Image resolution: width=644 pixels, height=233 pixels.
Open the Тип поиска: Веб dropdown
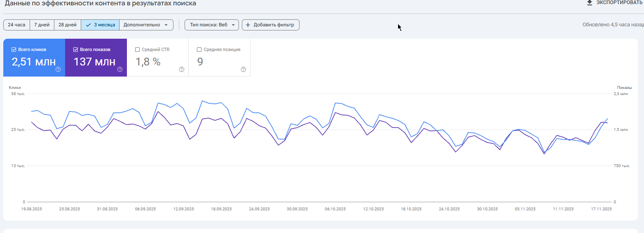[x=211, y=25]
